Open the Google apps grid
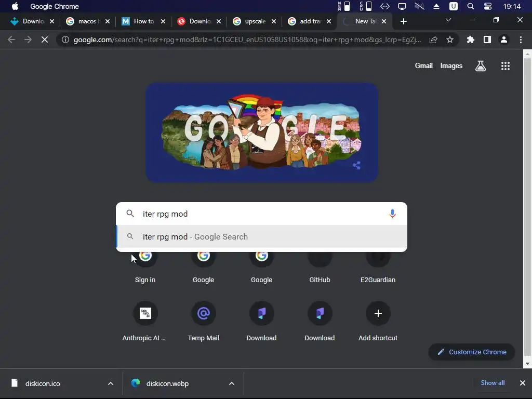 [x=505, y=66]
